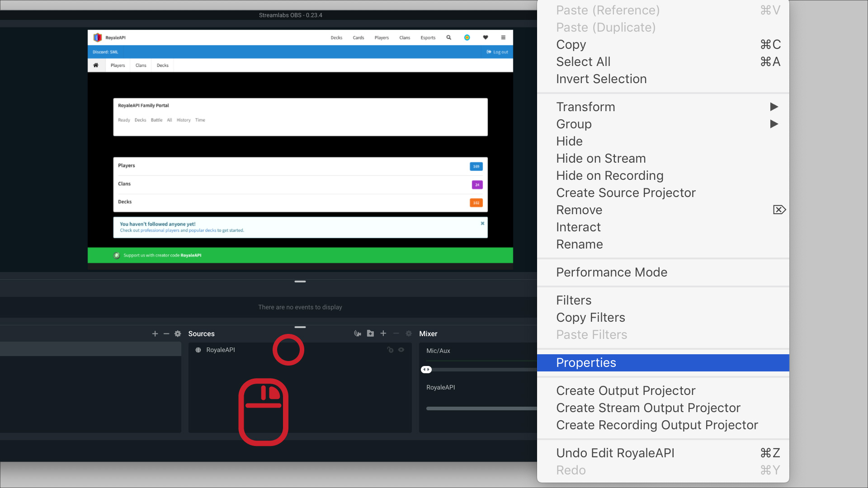Add a new scene with plus icon

point(155,333)
